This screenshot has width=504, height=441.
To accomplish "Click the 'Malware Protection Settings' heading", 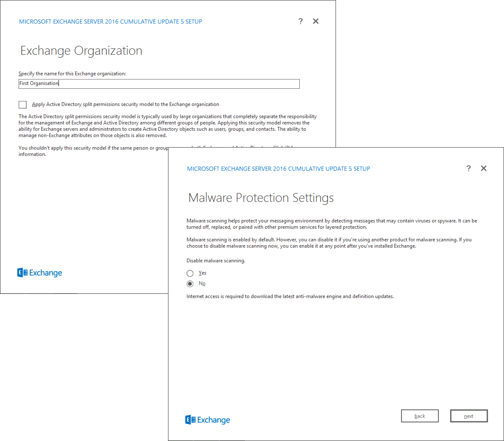I will pos(261,198).
